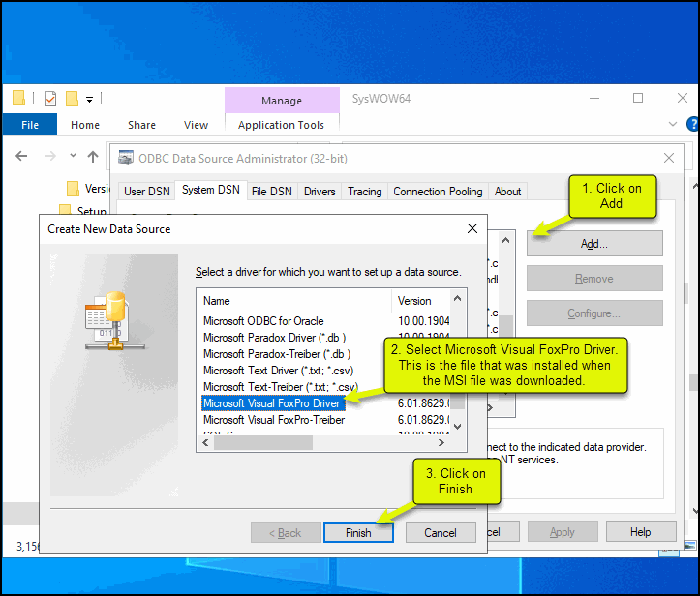This screenshot has height=596, width=700.
Task: Click the Apply button in ODBC Administrator
Action: click(x=563, y=532)
